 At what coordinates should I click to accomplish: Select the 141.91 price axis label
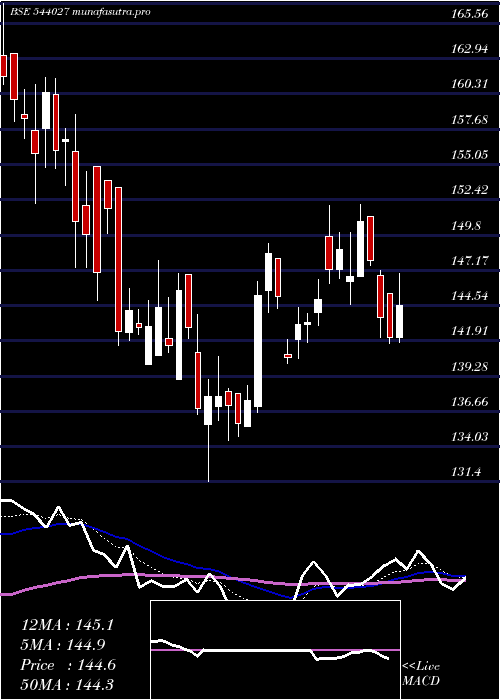[469, 331]
